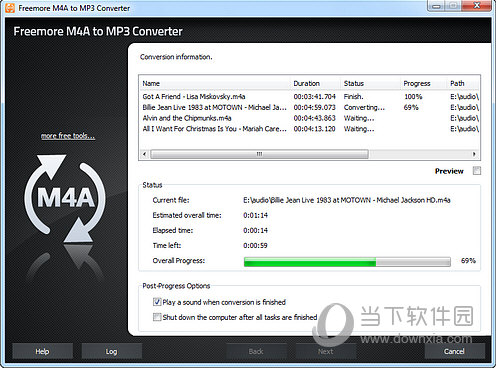Sort list by Status column header

pos(371,83)
